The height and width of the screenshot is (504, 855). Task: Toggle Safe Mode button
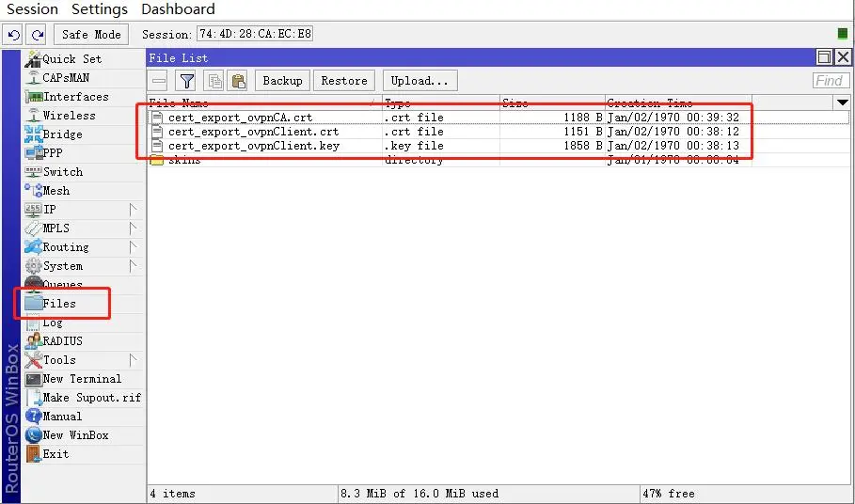coord(91,35)
